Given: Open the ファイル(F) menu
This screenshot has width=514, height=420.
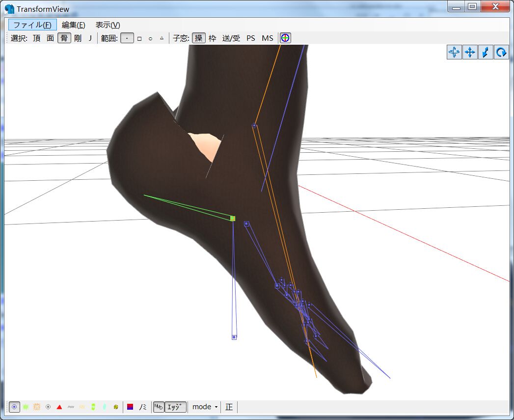Looking at the screenshot, I should pos(32,25).
